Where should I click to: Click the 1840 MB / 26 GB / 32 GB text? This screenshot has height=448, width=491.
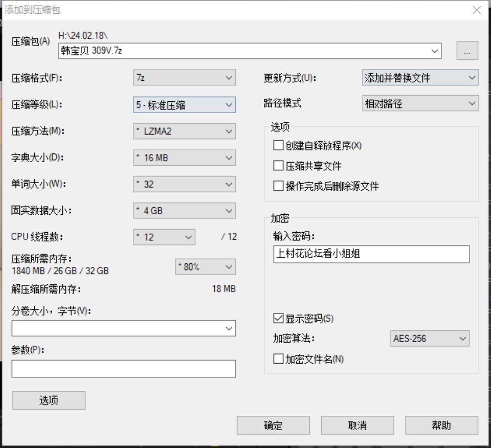(x=60, y=271)
